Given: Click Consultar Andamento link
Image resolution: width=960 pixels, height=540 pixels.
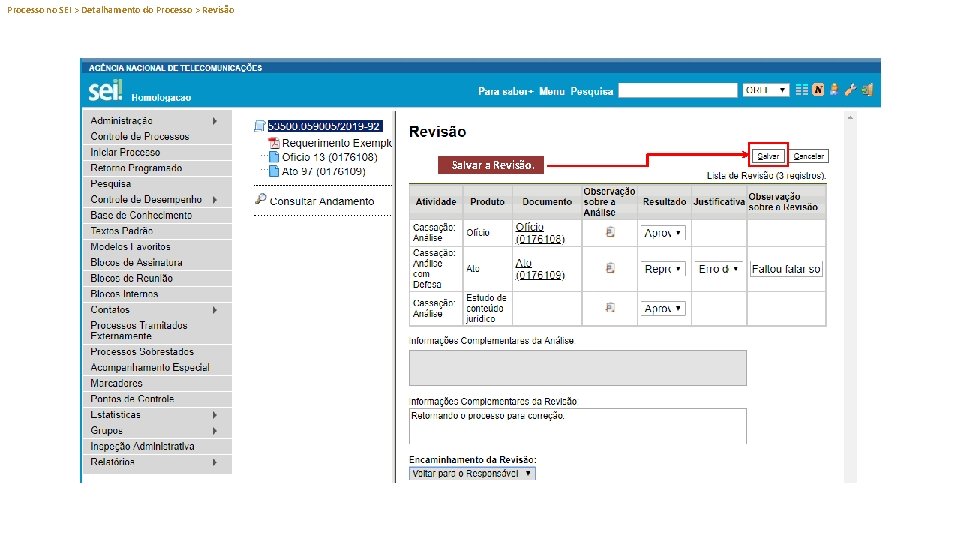Looking at the screenshot, I should tap(321, 201).
